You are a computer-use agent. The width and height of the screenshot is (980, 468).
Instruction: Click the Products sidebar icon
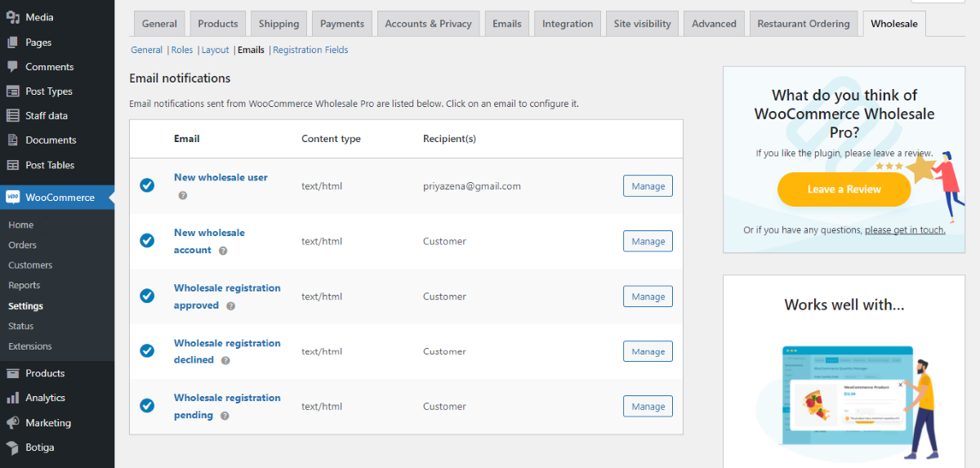point(12,373)
